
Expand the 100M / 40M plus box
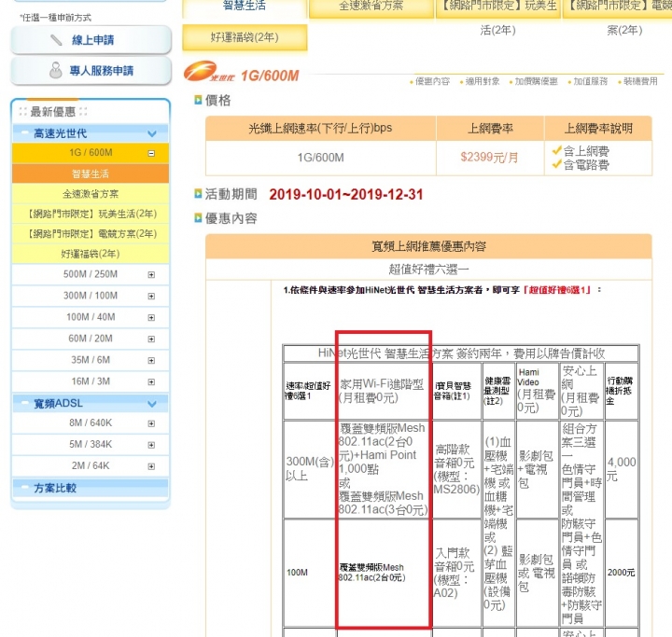[151, 317]
